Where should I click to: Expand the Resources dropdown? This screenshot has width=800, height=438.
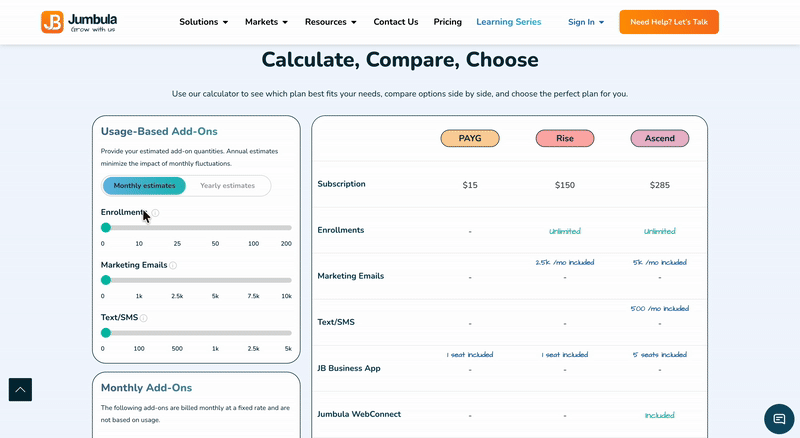coord(330,22)
